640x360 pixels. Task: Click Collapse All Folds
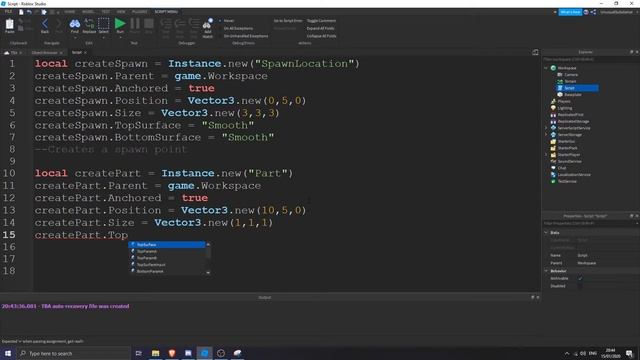[x=322, y=36]
